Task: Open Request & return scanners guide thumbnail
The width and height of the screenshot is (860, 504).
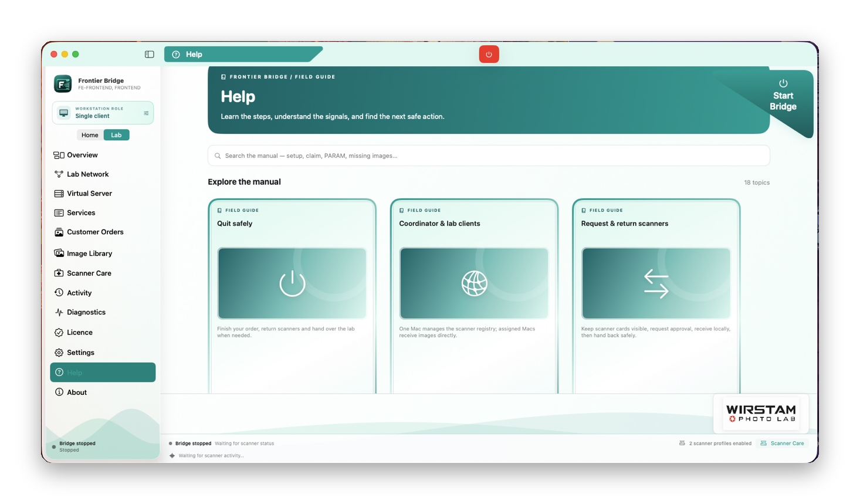Action: pos(656,283)
